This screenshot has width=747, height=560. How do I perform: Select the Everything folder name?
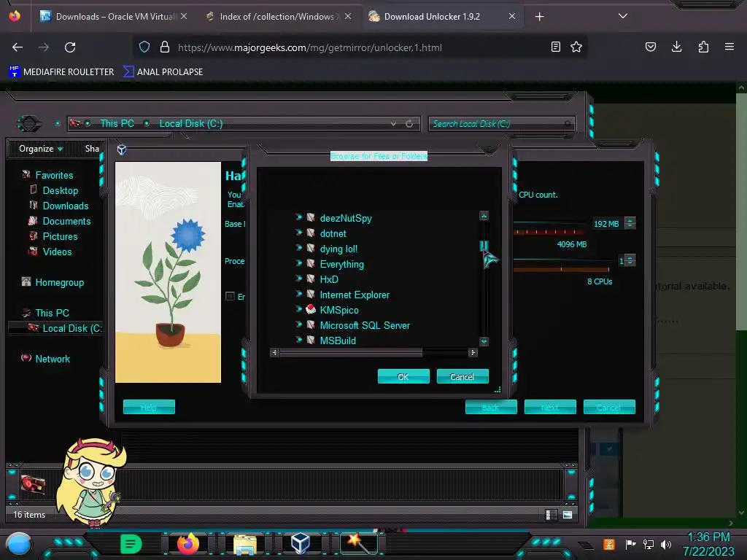(341, 264)
